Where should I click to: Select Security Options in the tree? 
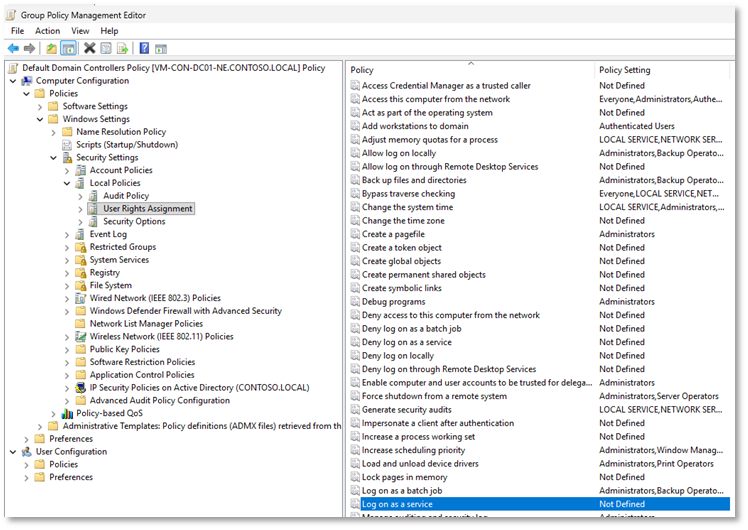coord(134,221)
